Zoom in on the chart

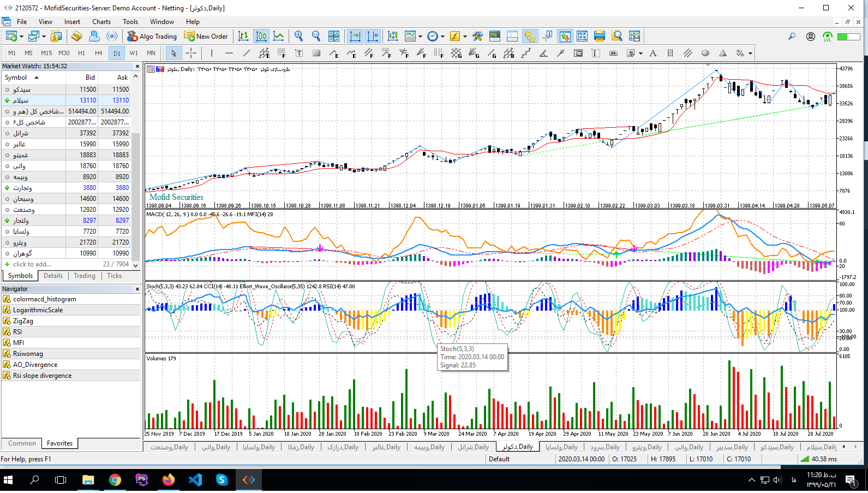click(298, 36)
